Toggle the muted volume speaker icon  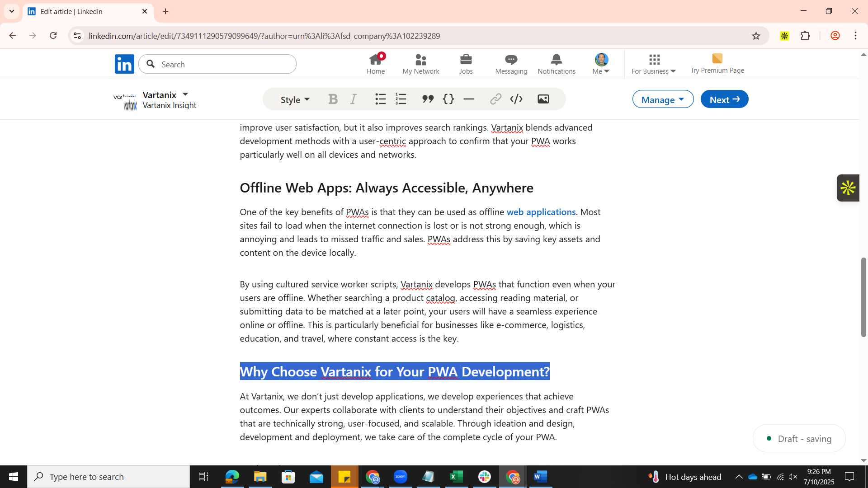(x=793, y=477)
